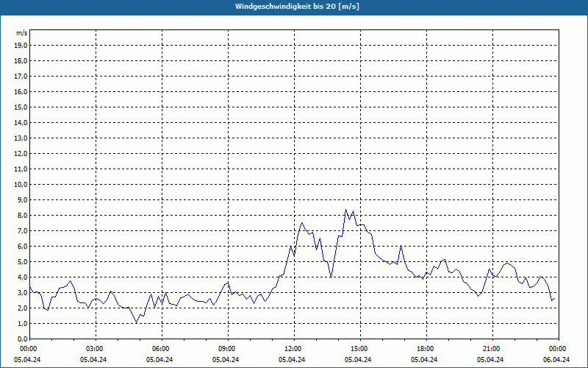
Task: Click the y-axis label '19,0'
Action: pos(21,46)
